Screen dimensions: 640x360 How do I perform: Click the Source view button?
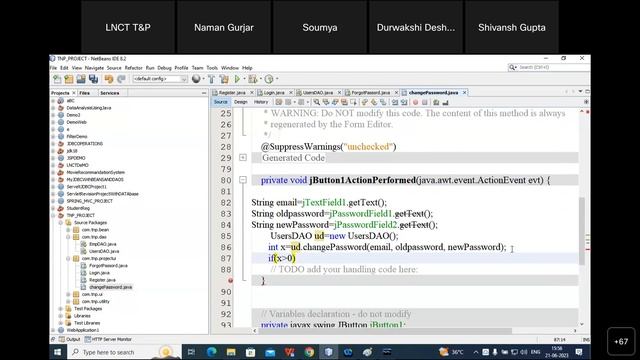[220, 102]
